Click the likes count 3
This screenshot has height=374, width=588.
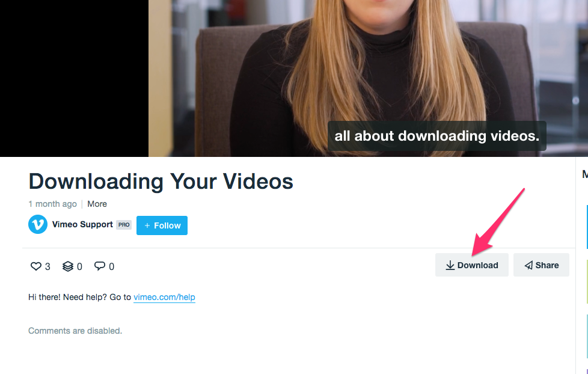[47, 267]
